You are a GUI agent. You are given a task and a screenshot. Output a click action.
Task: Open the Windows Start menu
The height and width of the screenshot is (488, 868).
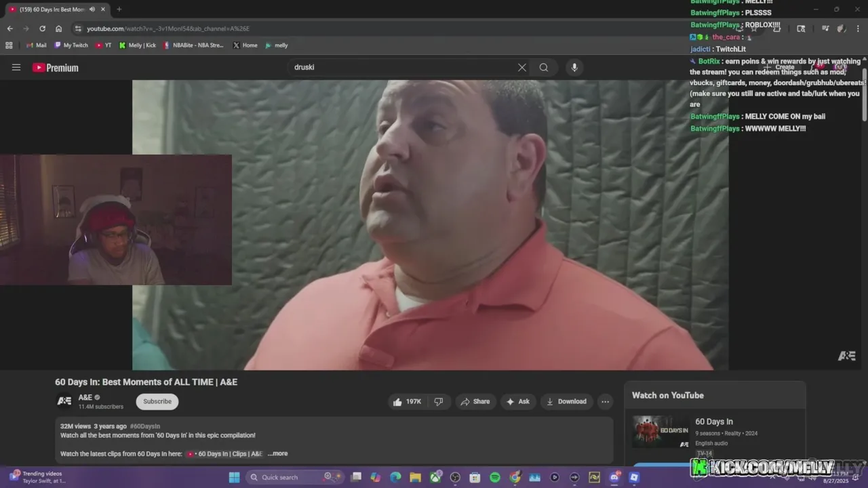pos(234,477)
